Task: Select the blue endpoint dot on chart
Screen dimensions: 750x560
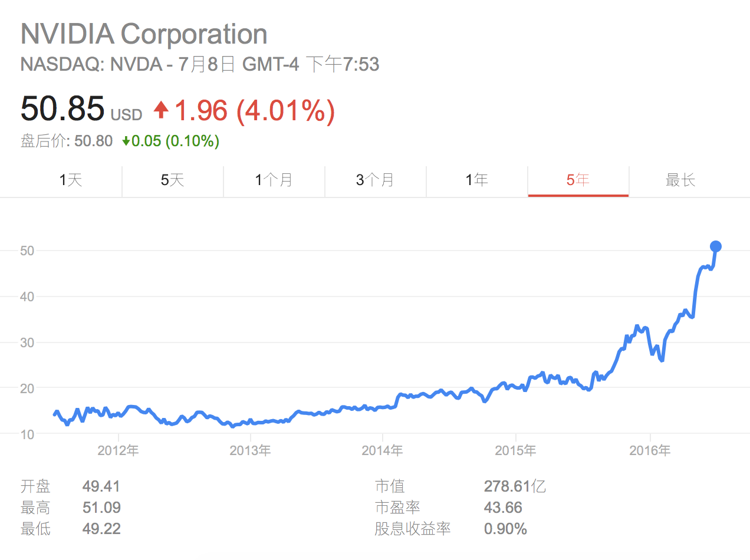Action: coord(715,246)
